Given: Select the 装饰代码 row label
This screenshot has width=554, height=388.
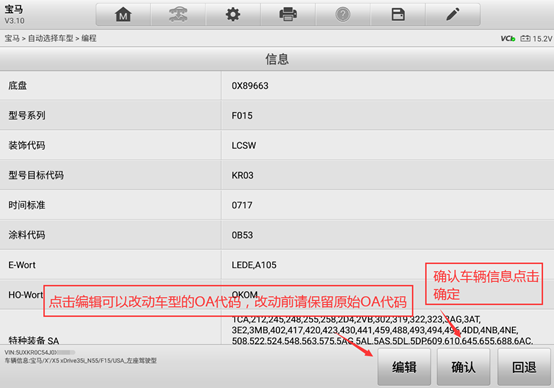Looking at the screenshot, I should pos(27,145).
